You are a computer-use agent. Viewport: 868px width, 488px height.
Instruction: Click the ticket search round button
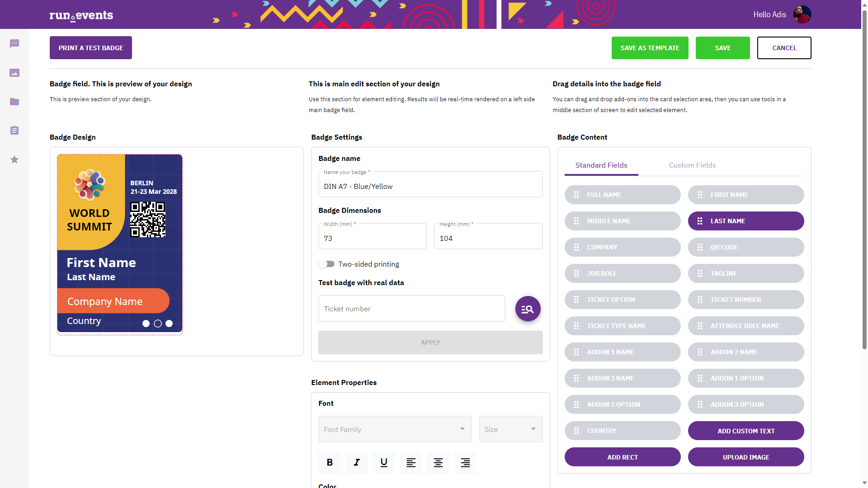coord(528,309)
